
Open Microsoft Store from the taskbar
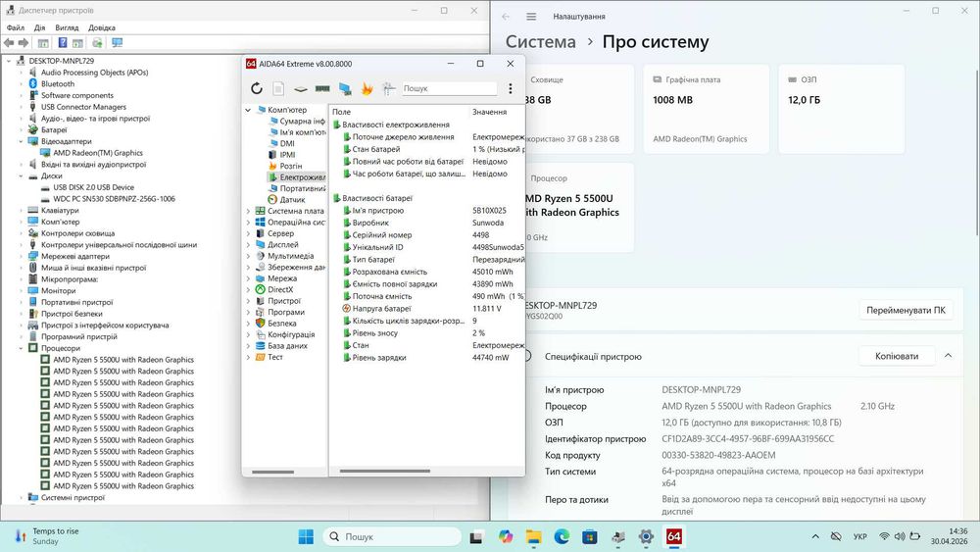[589, 536]
